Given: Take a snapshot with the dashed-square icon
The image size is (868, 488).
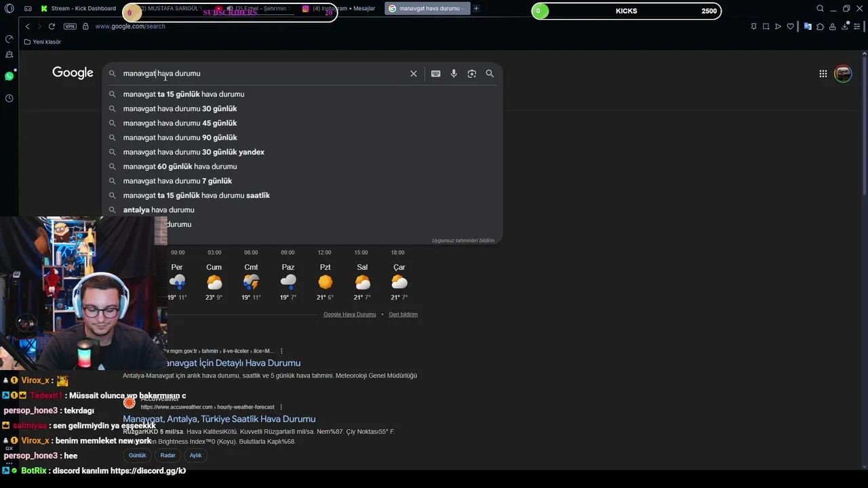Looking at the screenshot, I should [766, 26].
